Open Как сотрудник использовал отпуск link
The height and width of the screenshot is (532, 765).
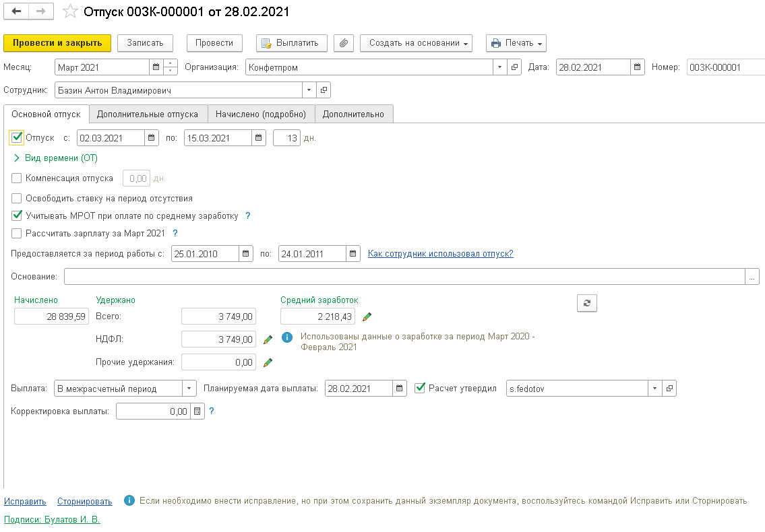coord(440,254)
